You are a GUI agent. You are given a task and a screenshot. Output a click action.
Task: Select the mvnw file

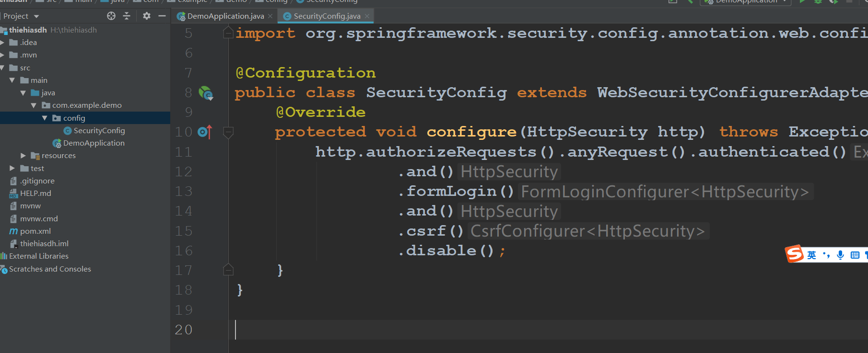point(30,206)
